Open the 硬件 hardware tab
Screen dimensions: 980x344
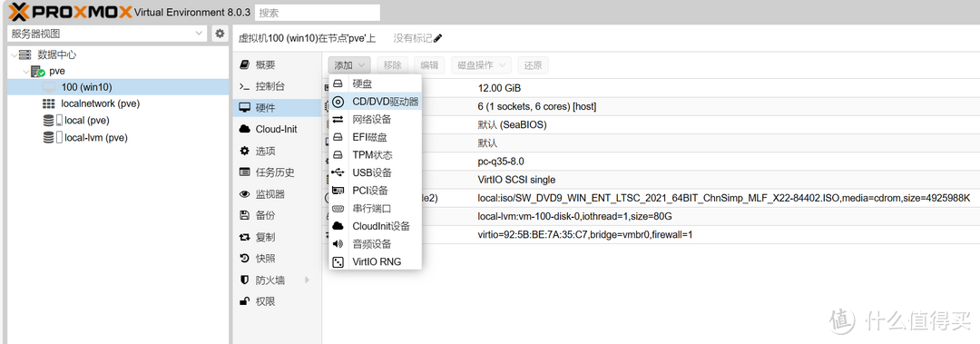278,108
